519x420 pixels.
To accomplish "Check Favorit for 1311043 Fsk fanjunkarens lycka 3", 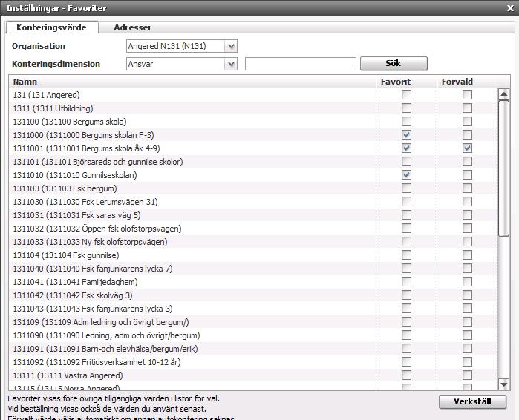I will 406,309.
